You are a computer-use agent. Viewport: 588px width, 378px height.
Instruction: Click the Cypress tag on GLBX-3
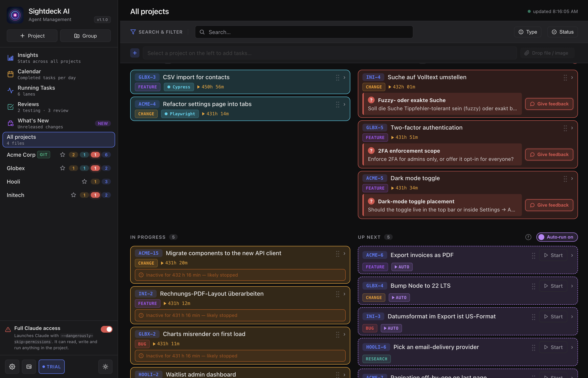pos(179,87)
